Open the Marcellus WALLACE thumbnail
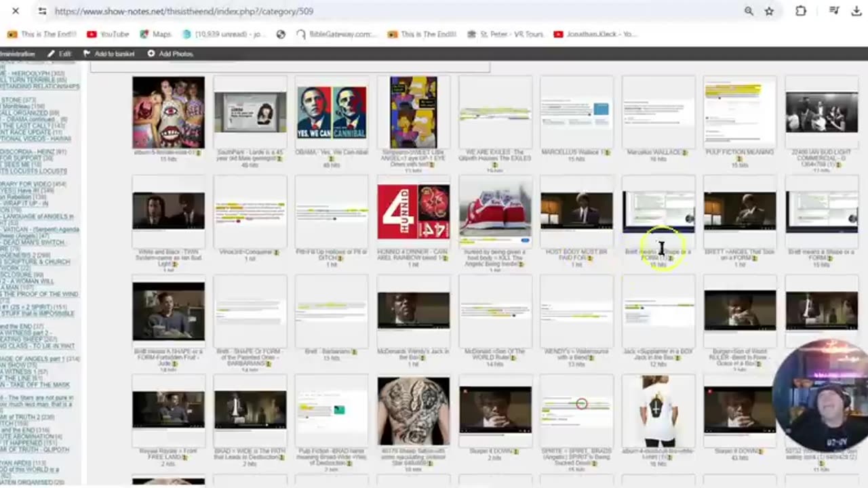The width and height of the screenshot is (868, 488). pos(658,113)
